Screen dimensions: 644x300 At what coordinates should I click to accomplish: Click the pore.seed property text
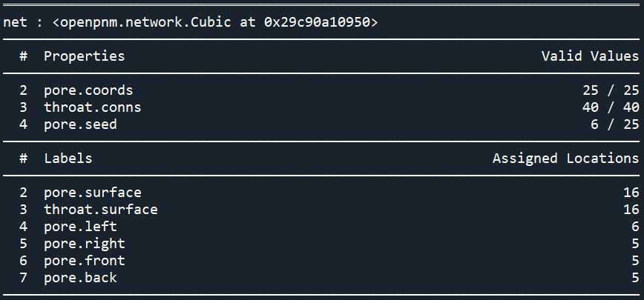[x=80, y=124]
